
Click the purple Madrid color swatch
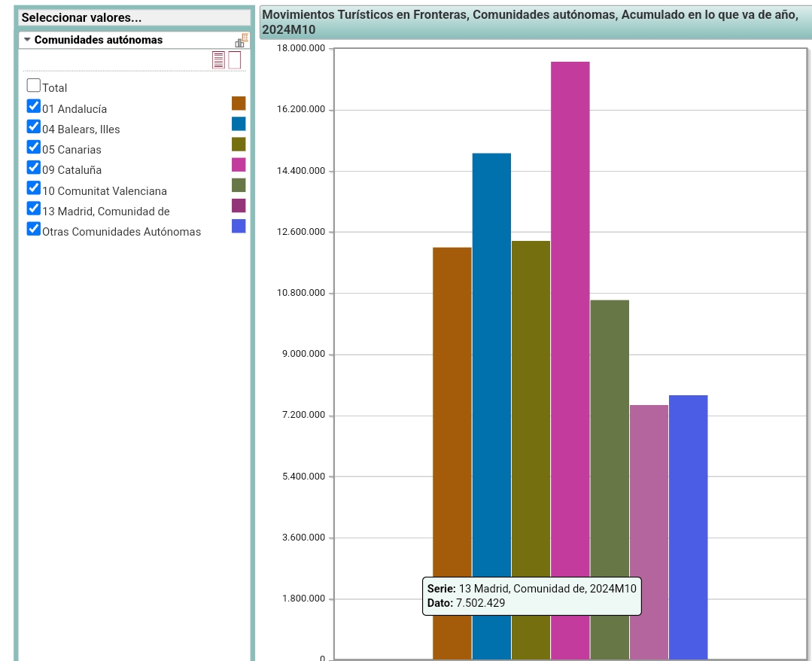(239, 206)
